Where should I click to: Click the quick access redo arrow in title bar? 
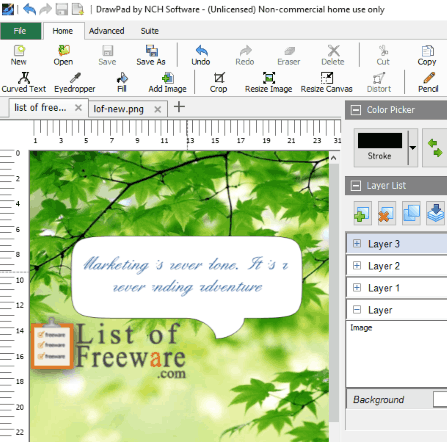coord(45,9)
